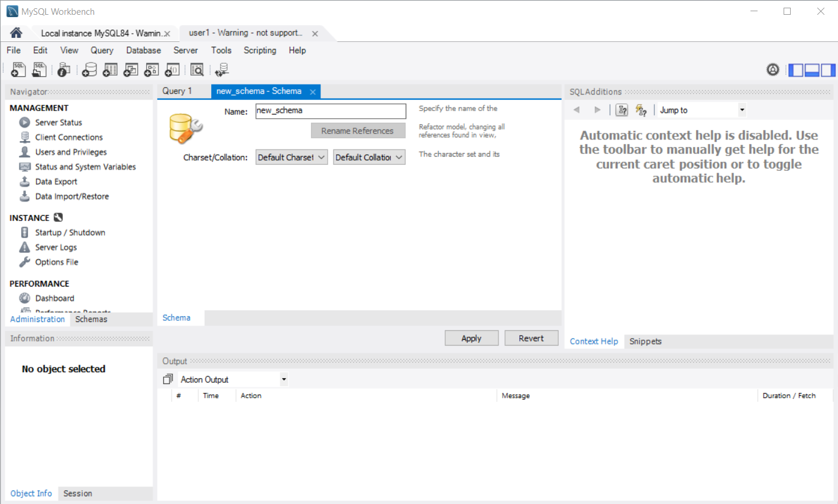
Task: Close the user1 connection tab
Action: tap(315, 34)
